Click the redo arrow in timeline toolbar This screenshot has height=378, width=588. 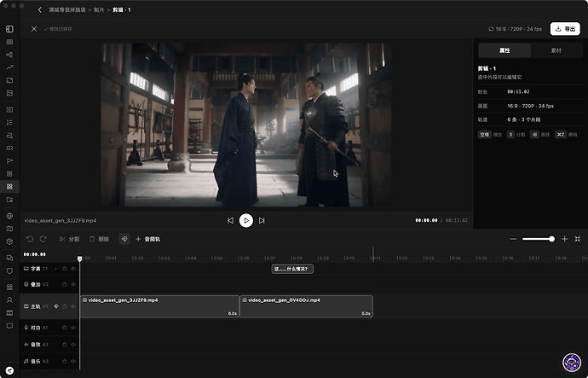pyautogui.click(x=43, y=239)
